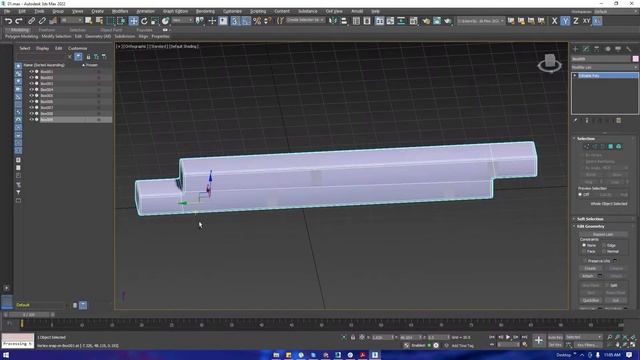The image size is (640, 360).
Task: Open the Customize menu
Action: point(232,11)
